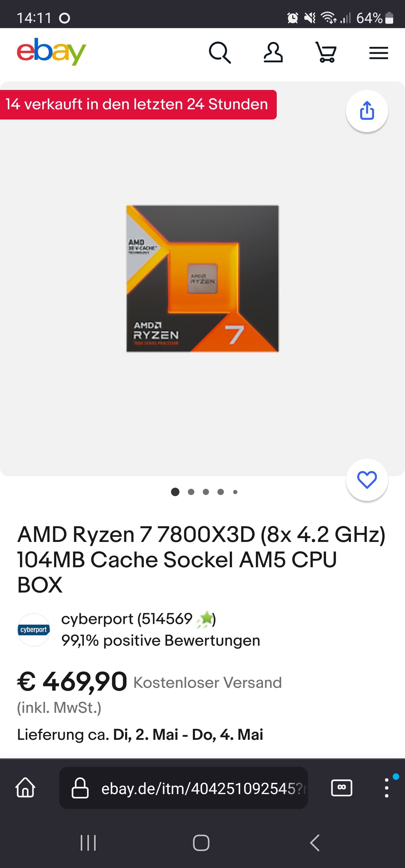The width and height of the screenshot is (405, 868).
Task: Tap the Android recent apps button
Action: 88,843
